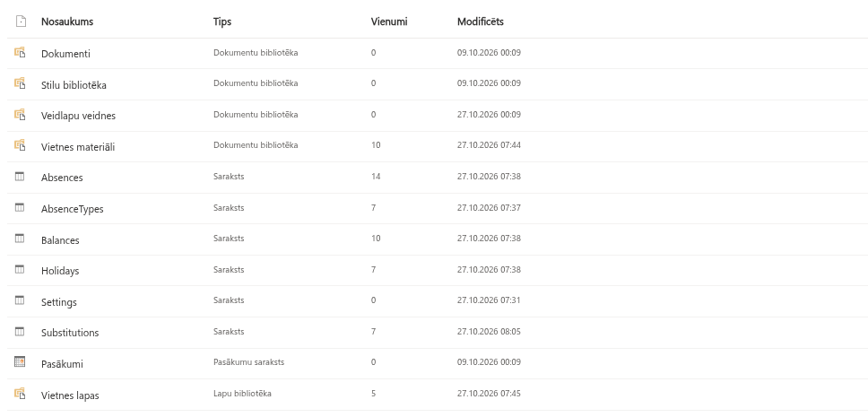Click modified date 27.10.2026 07:37
The width and height of the screenshot is (868, 417).
click(489, 208)
